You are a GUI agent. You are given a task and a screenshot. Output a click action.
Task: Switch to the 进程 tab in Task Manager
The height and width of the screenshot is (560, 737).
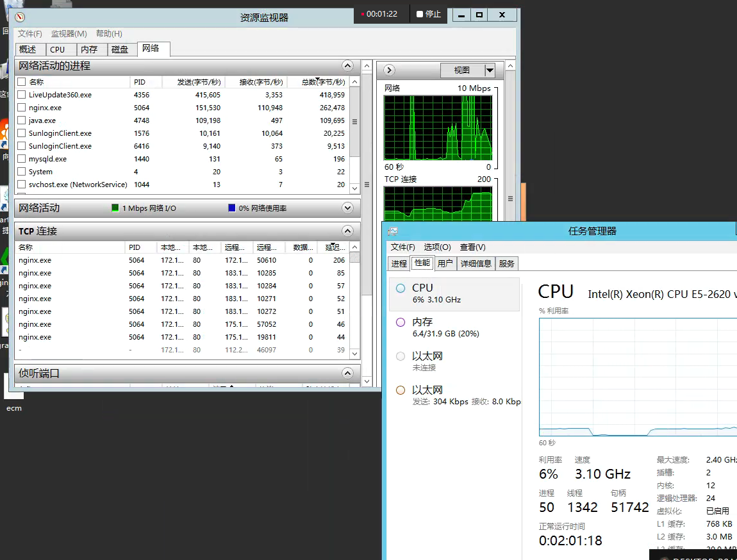(x=399, y=263)
